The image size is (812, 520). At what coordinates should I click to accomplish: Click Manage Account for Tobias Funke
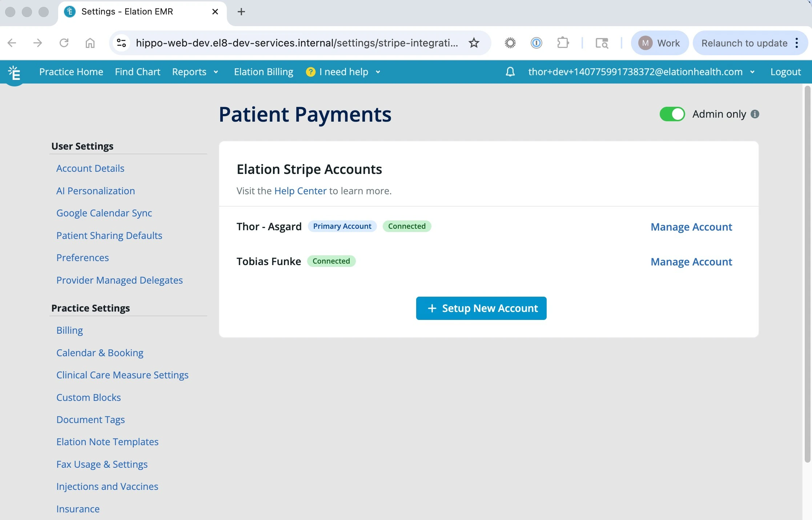click(691, 261)
